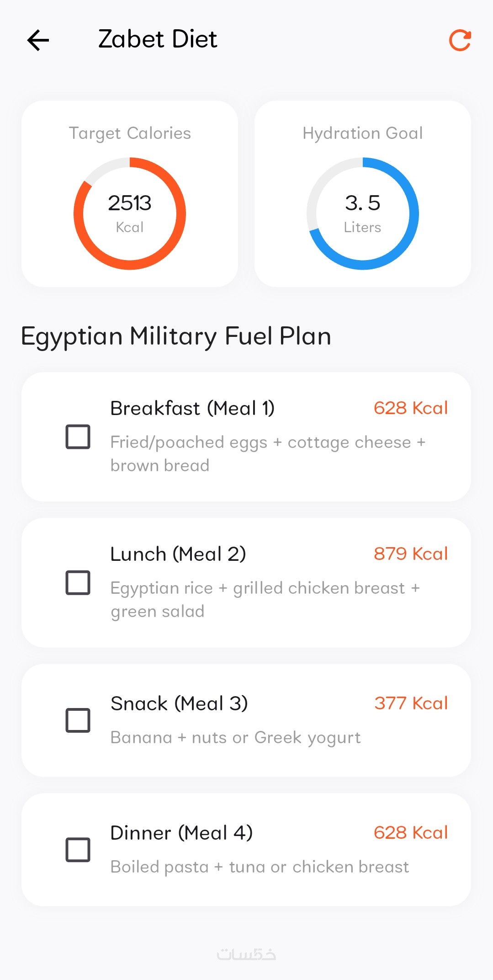Click the orange Target Calories ring
This screenshot has height=980, width=493.
coord(130,213)
